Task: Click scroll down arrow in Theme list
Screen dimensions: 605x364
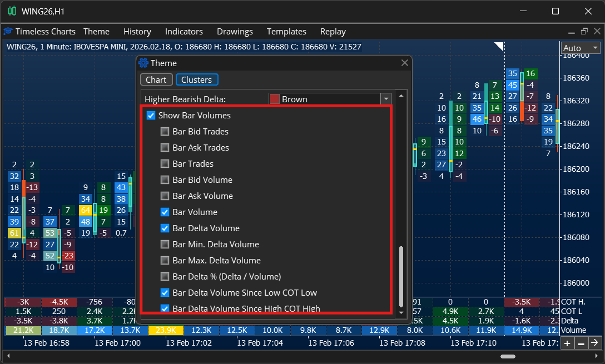Action: coord(401,312)
